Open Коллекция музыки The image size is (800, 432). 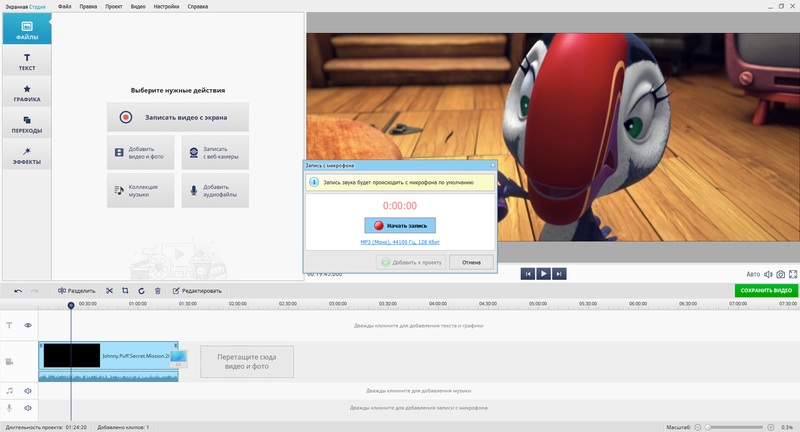[x=140, y=190]
